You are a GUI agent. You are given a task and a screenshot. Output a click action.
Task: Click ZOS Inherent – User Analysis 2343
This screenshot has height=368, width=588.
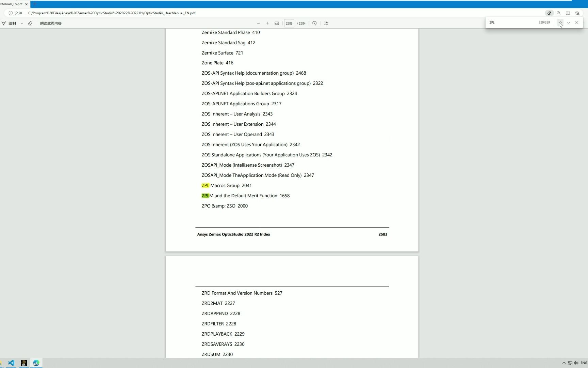(x=237, y=114)
